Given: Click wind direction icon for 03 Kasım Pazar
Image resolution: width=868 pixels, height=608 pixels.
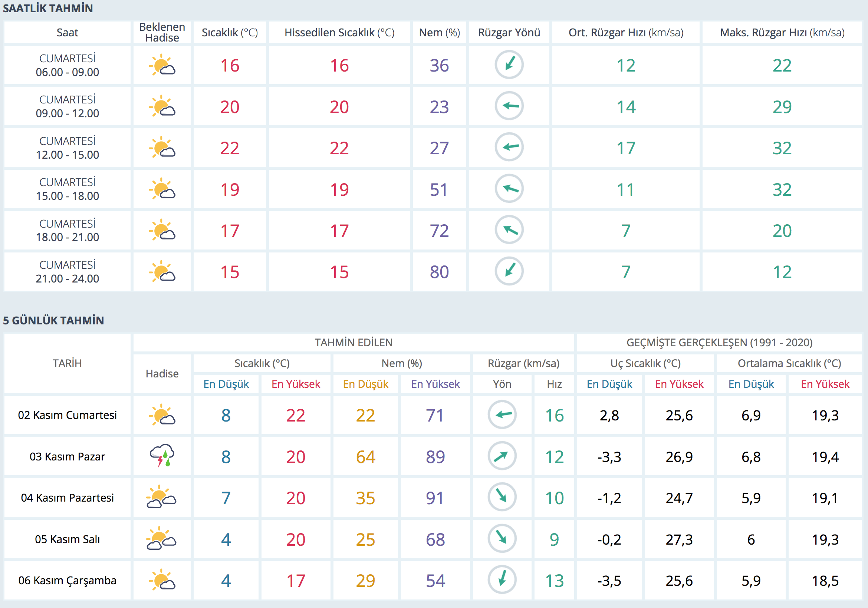Looking at the screenshot, I should tap(502, 456).
